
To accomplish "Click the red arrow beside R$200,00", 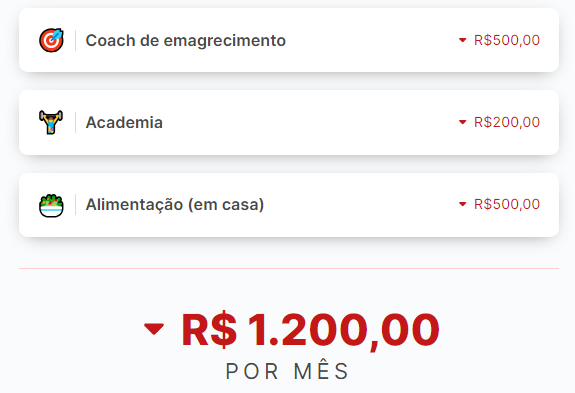I will [462, 122].
